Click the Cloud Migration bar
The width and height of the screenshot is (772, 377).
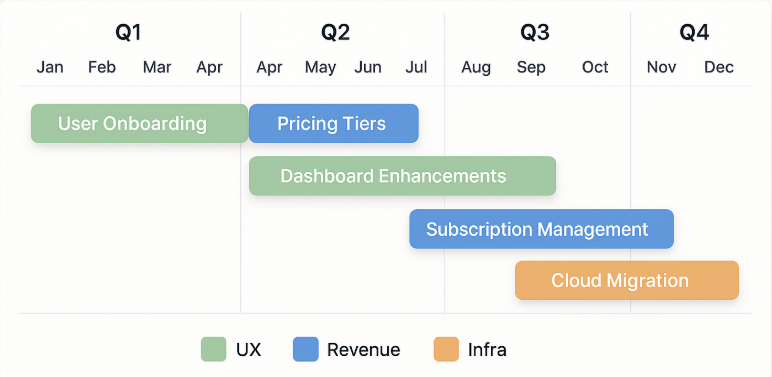point(627,280)
